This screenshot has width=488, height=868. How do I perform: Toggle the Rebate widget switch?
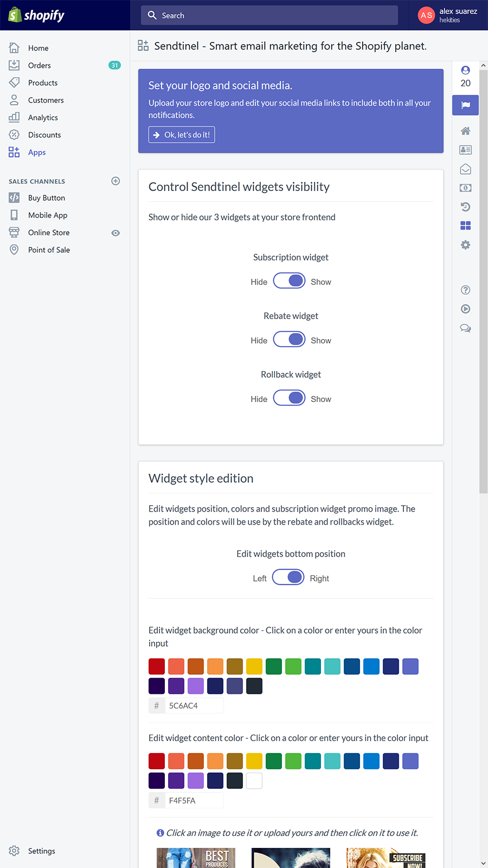coord(289,340)
